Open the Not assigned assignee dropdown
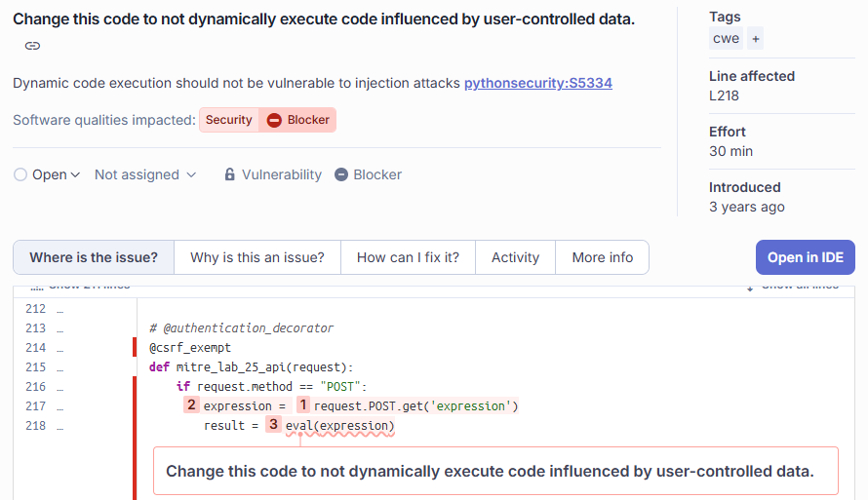The image size is (868, 500). pyautogui.click(x=145, y=174)
